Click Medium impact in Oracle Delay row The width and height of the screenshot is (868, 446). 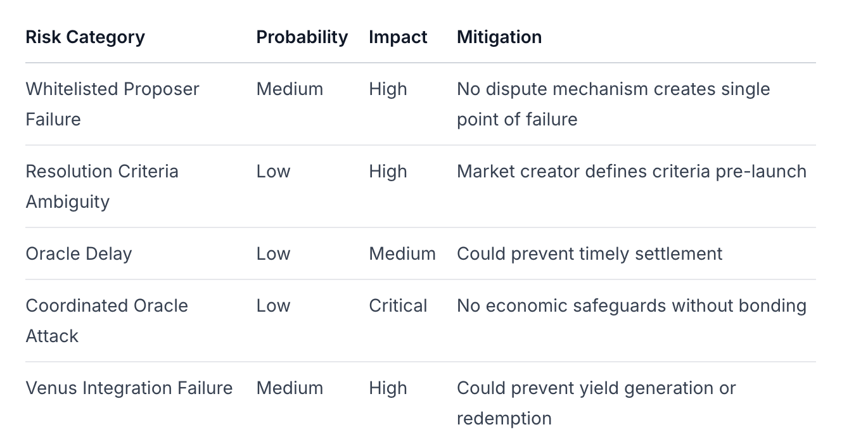point(402,254)
